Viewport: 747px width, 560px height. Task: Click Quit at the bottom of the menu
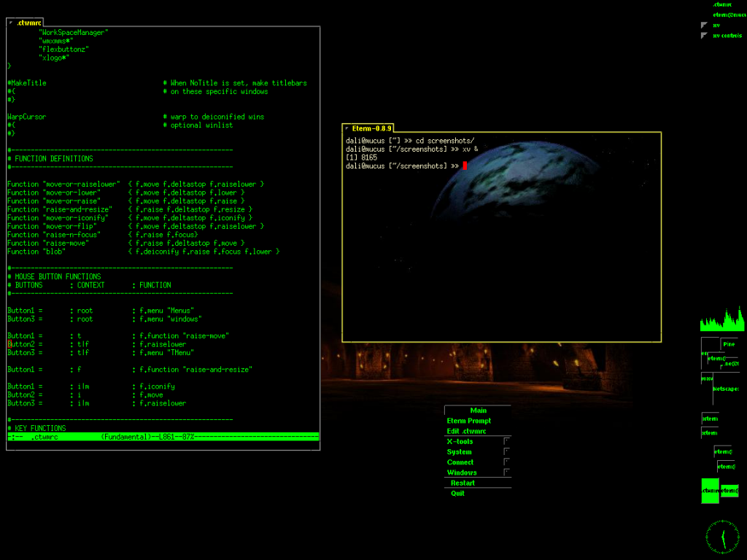[457, 493]
